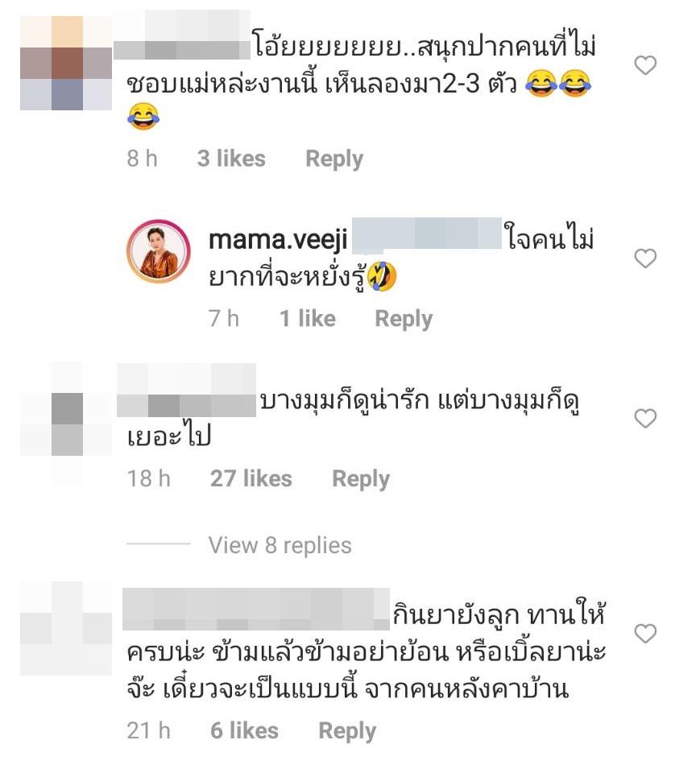View the 1 like on mama.veeji's reply
700x769 pixels.
point(308,318)
